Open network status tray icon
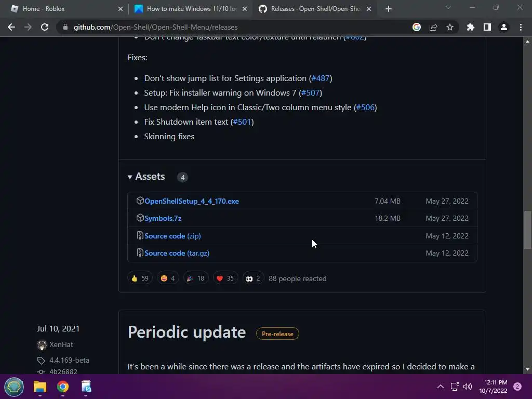Viewport: 532px width, 399px height. (455, 387)
